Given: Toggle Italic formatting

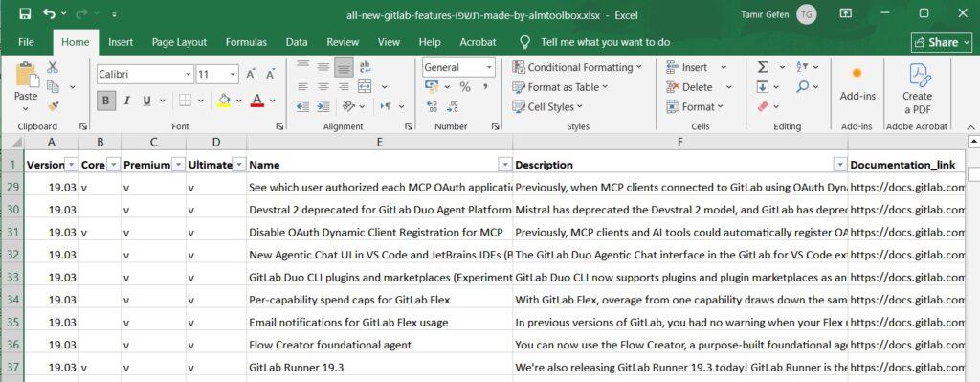Looking at the screenshot, I should coord(127,100).
